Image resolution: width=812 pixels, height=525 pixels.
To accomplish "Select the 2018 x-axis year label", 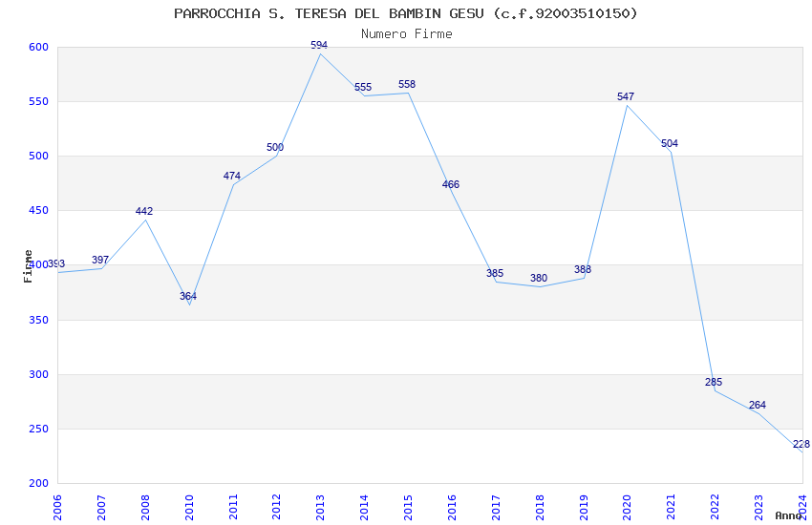I will [540, 507].
